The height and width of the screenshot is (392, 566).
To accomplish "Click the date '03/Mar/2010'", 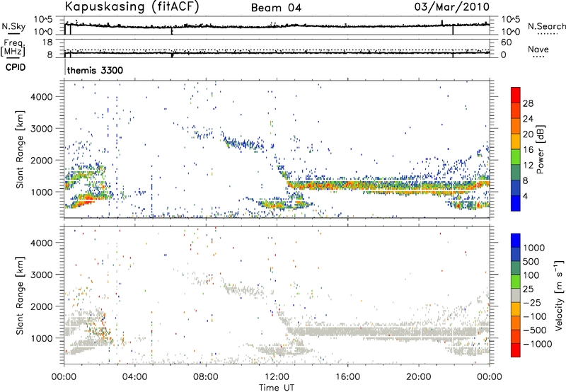I will point(452,7).
